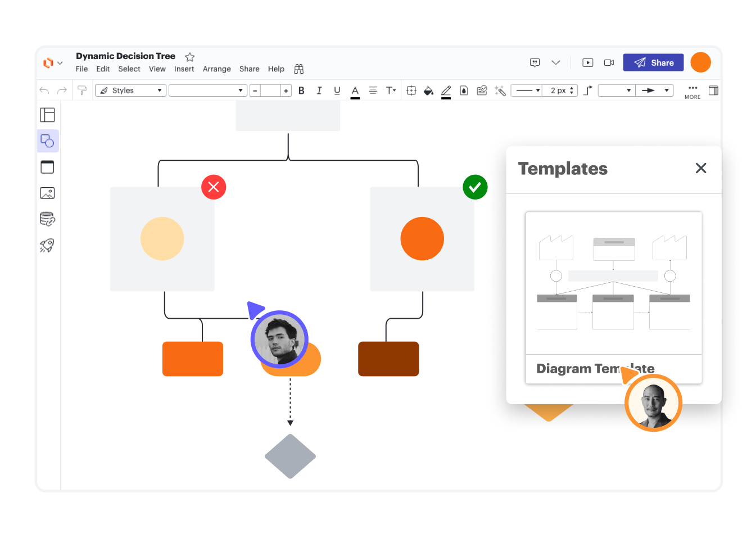This screenshot has height=538, width=756.
Task: Open the binoculars search icon
Action: [x=299, y=69]
